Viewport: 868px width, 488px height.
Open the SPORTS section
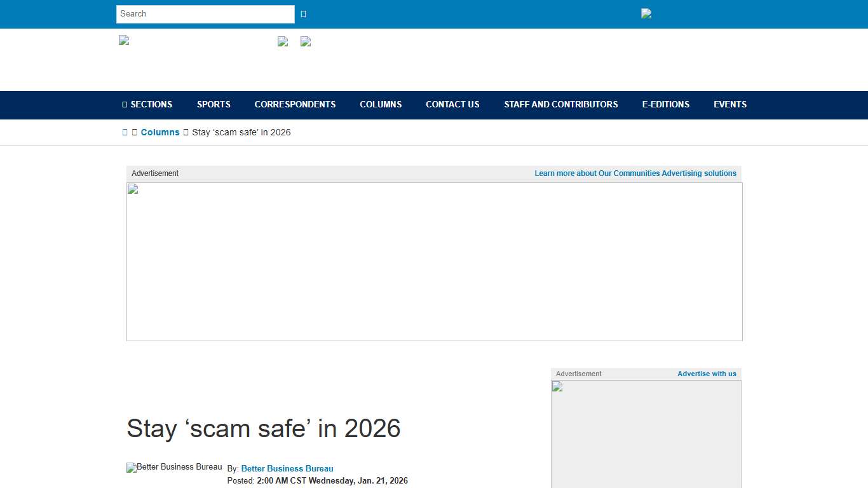(214, 104)
